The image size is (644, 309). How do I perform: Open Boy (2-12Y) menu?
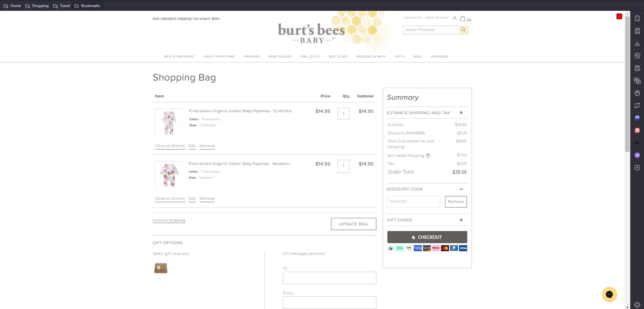pyautogui.click(x=338, y=56)
